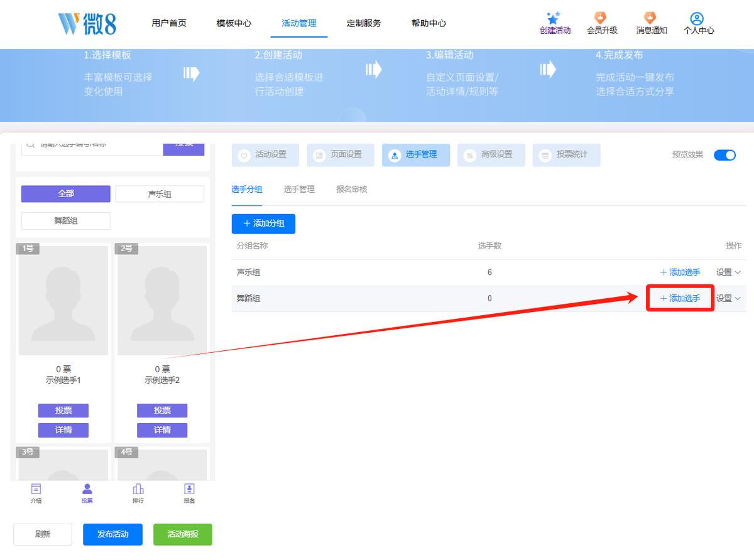The image size is (754, 560).
Task: Click the 发布活动 button
Action: coord(112,534)
